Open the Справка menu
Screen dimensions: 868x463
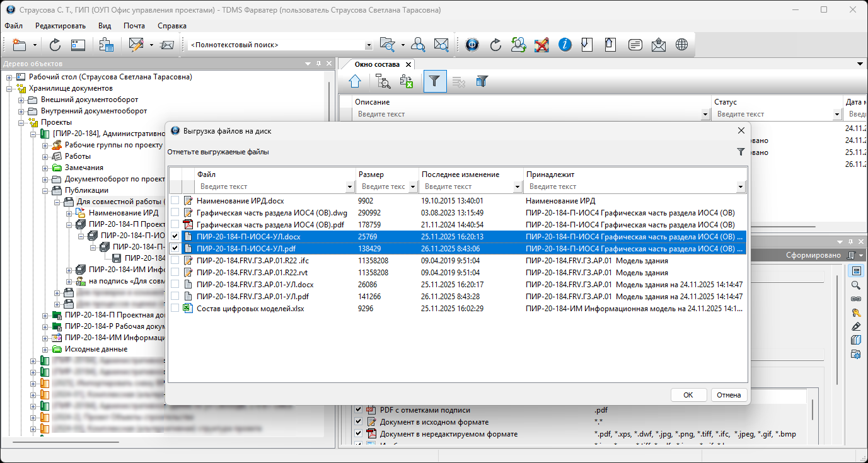[x=171, y=26]
